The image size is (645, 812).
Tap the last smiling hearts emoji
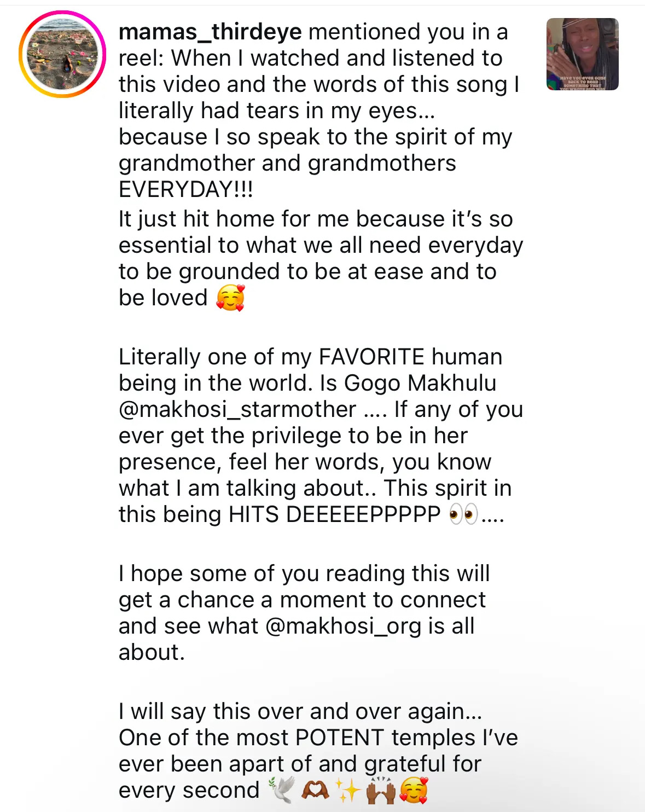[x=413, y=790]
